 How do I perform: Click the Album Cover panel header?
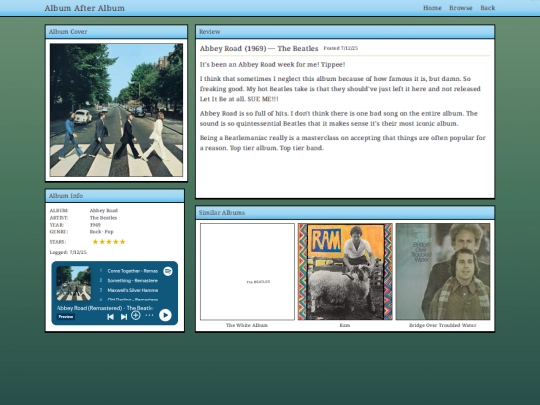[x=116, y=32]
